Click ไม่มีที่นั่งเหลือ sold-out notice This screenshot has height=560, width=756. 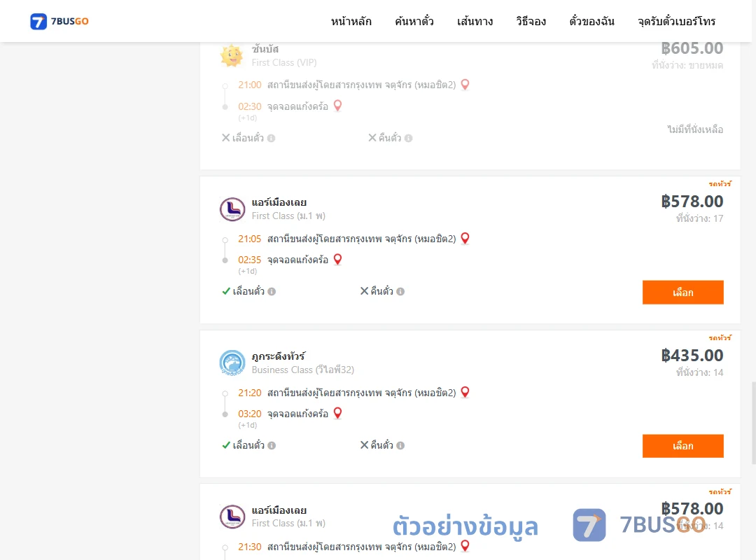point(695,129)
